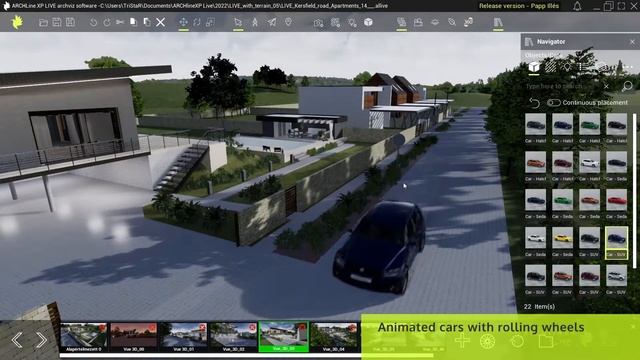This screenshot has height=360, width=640.
Task: Go to previous view with left arrow
Action: tap(17, 340)
